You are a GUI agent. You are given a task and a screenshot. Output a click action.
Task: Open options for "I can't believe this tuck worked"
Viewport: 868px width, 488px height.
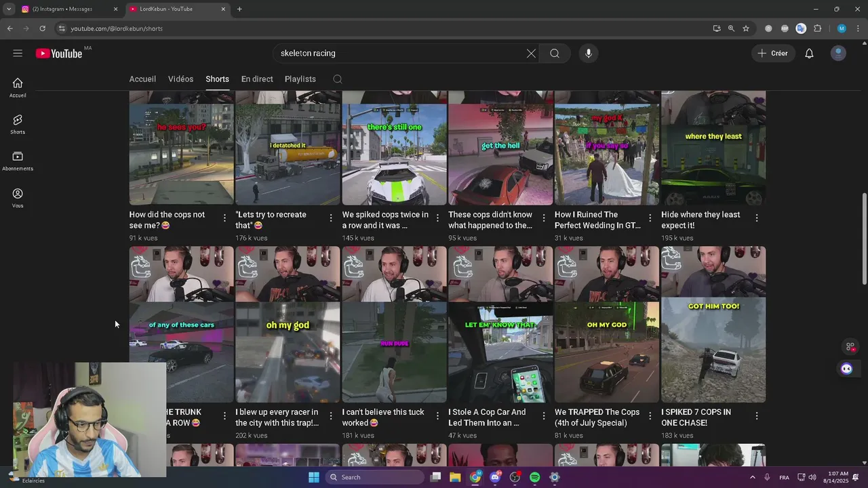pyautogui.click(x=437, y=415)
